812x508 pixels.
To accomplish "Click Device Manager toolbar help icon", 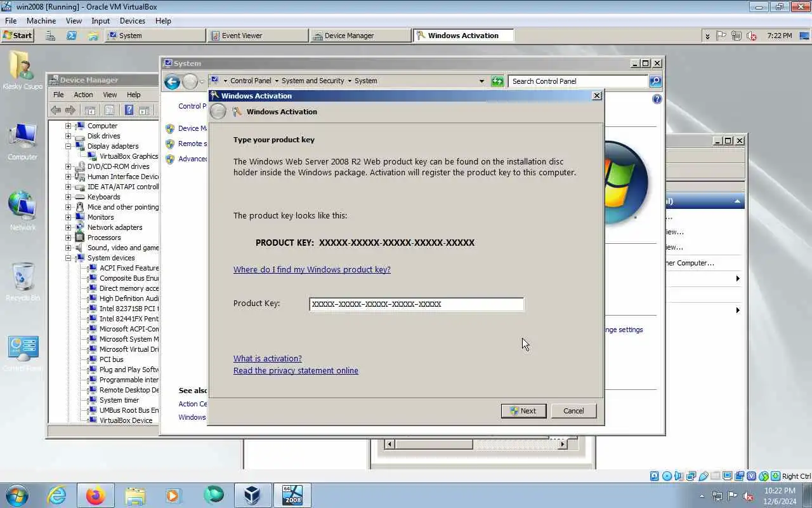I will click(x=129, y=110).
